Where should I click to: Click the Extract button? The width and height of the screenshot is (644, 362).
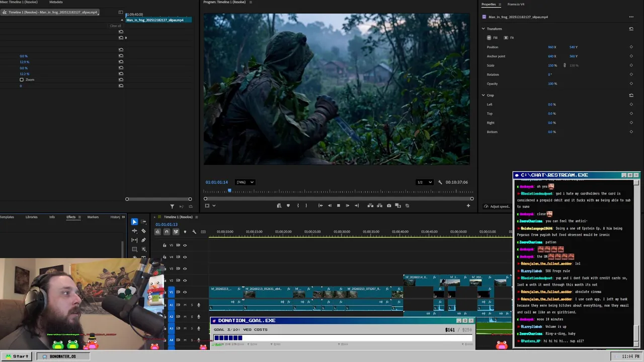379,206
